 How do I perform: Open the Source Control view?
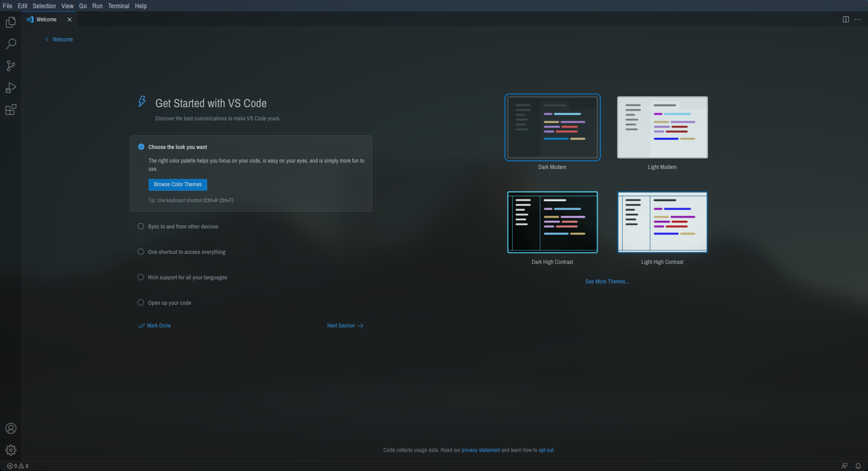pos(11,66)
